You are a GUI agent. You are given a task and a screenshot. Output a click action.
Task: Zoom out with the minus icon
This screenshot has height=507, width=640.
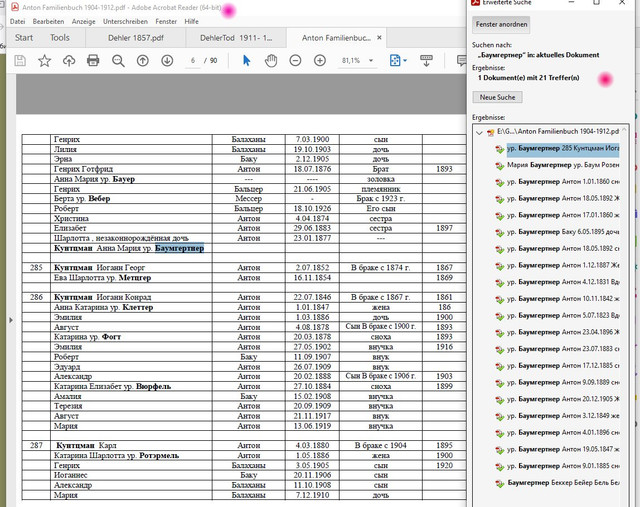click(295, 61)
